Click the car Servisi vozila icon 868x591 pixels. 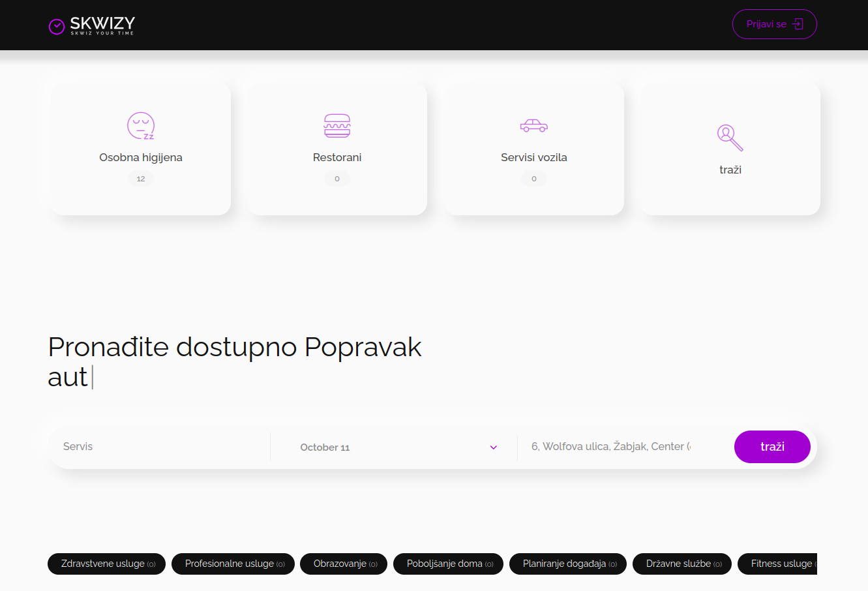[x=533, y=125]
